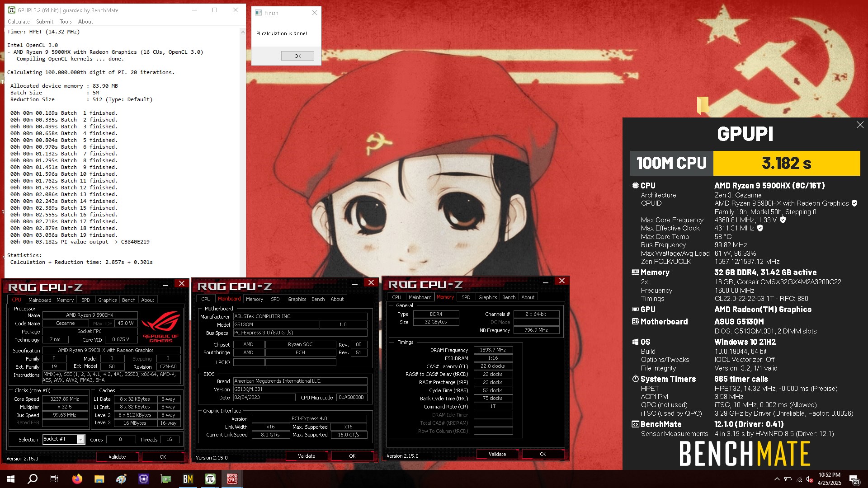868x488 pixels.
Task: Open the About tab in the CPU-Z processor window
Action: [148, 300]
